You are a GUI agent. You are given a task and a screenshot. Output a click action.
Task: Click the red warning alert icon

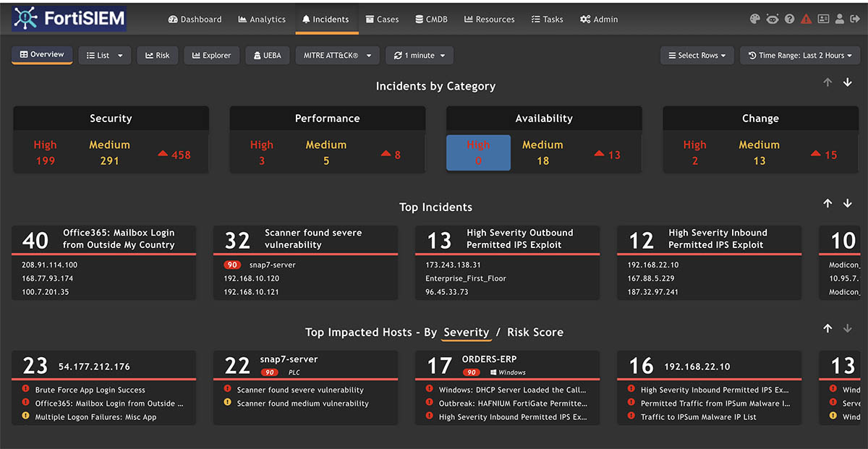pos(807,20)
